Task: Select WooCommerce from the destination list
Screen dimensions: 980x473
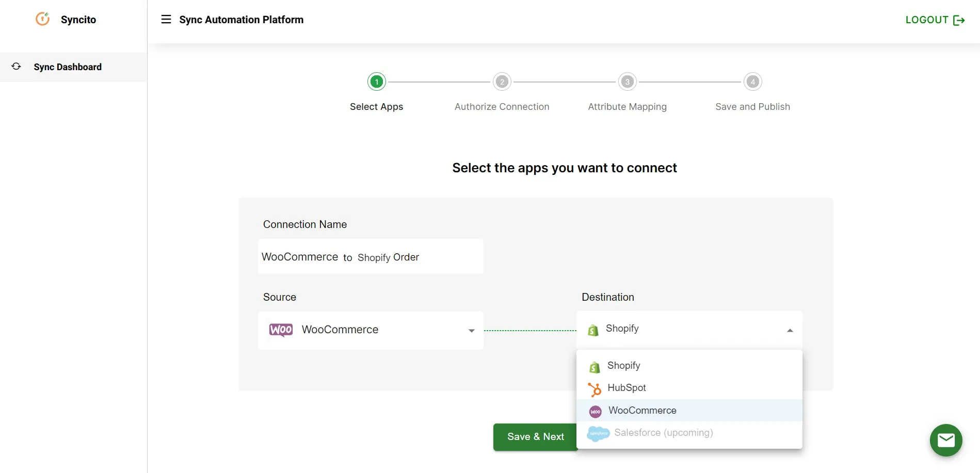Action: [x=642, y=411]
